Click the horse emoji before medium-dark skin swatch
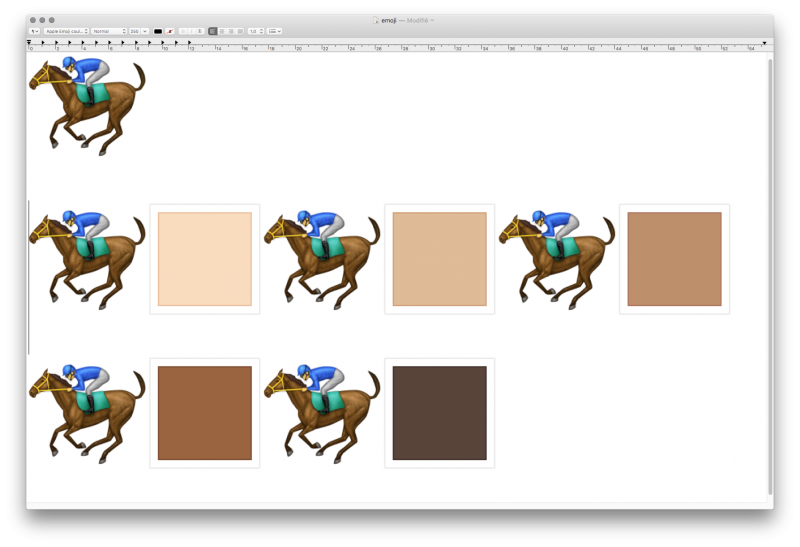The image size is (800, 547). click(87, 413)
